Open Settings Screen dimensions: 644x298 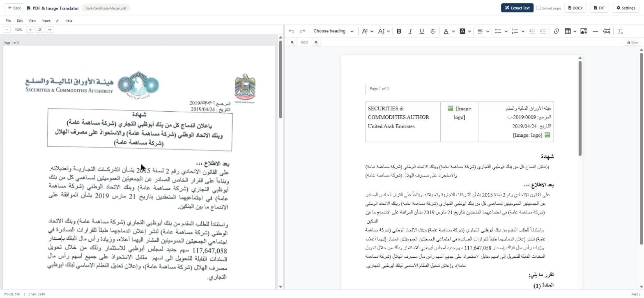click(626, 8)
